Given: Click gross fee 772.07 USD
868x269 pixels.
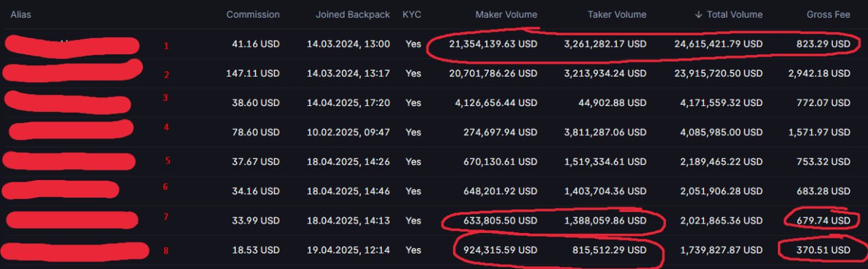Looking at the screenshot, I should click(x=824, y=103).
